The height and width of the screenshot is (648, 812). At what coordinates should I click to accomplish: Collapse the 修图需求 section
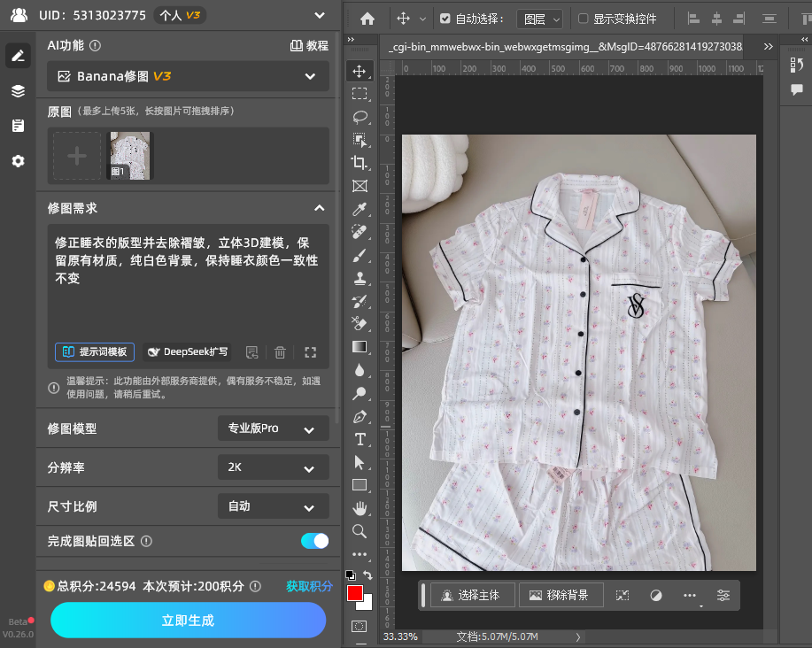coord(320,208)
